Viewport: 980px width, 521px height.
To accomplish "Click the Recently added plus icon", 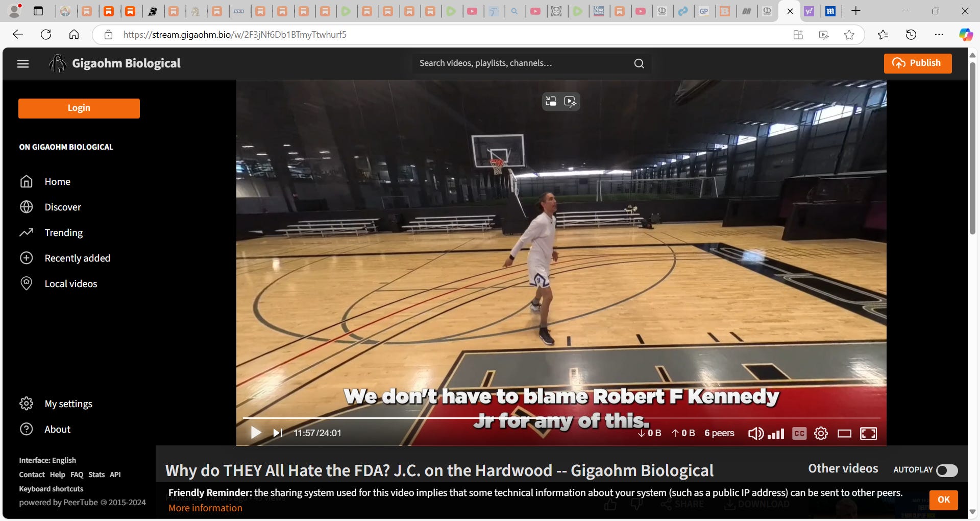I will click(x=26, y=258).
